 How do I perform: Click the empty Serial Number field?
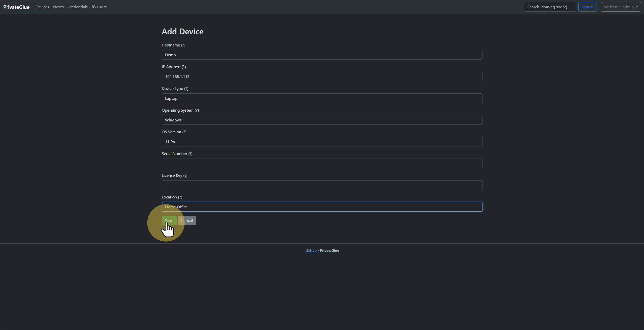click(x=322, y=163)
